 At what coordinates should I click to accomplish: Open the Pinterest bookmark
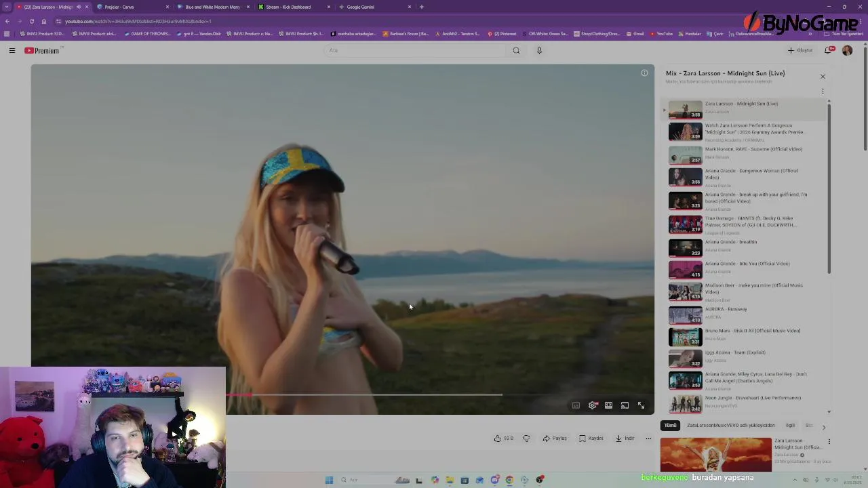coord(502,34)
